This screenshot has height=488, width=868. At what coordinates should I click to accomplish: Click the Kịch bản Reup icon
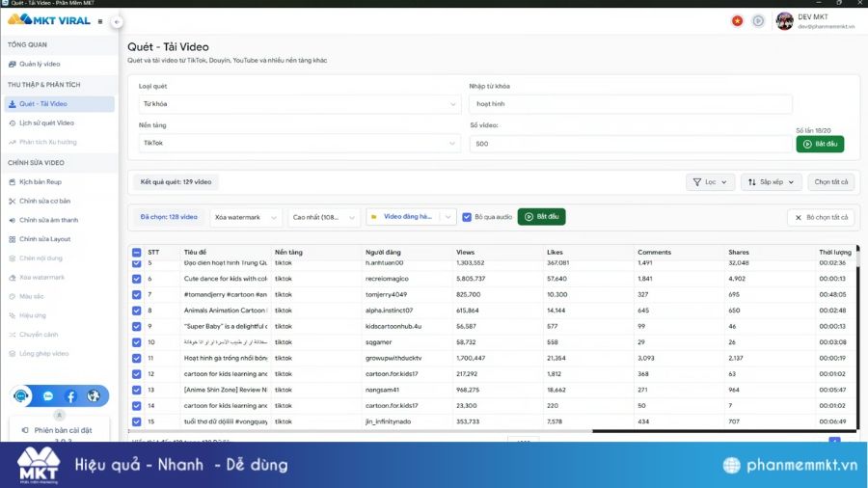(x=13, y=182)
